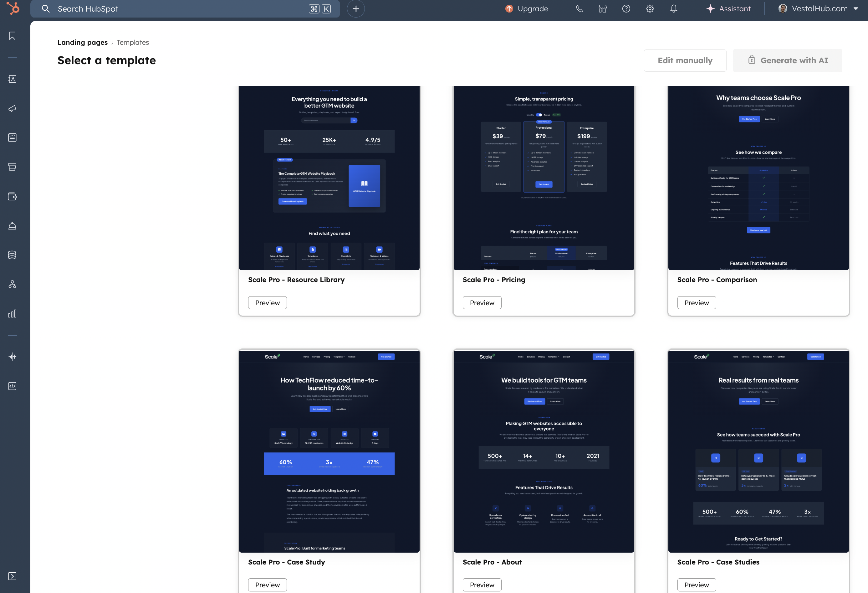
Task: Click the Bookmarks icon at the sidebar top
Action: coord(12,36)
